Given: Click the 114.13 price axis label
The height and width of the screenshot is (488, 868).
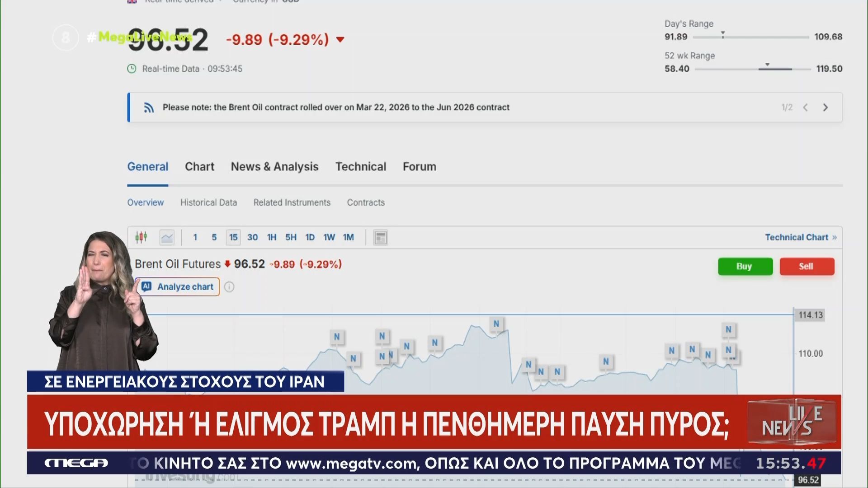Looking at the screenshot, I should pos(810,315).
